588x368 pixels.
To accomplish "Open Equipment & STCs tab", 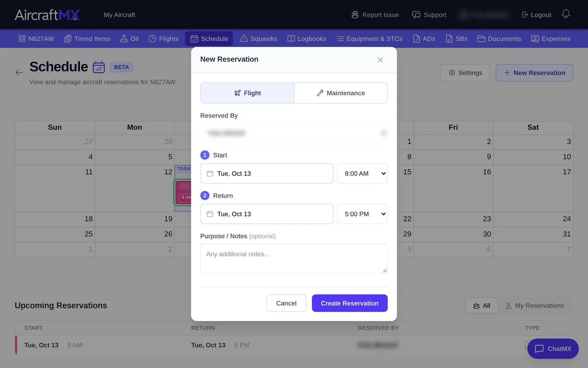I will click(369, 39).
